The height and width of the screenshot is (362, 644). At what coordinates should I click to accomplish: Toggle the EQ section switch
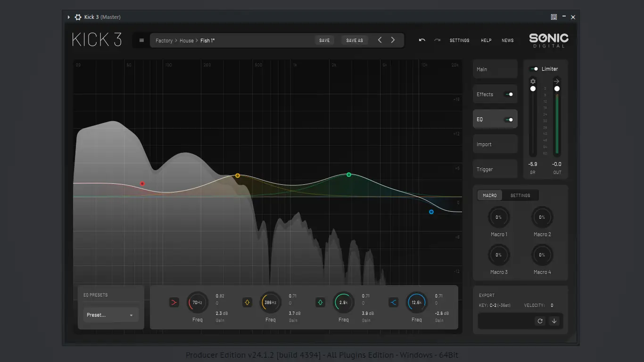point(509,120)
